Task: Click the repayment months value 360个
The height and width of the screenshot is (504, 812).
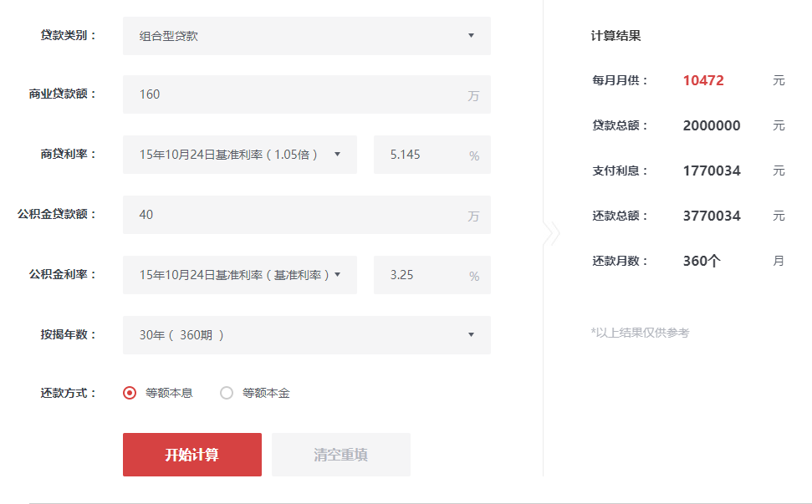Action: pyautogui.click(x=701, y=260)
